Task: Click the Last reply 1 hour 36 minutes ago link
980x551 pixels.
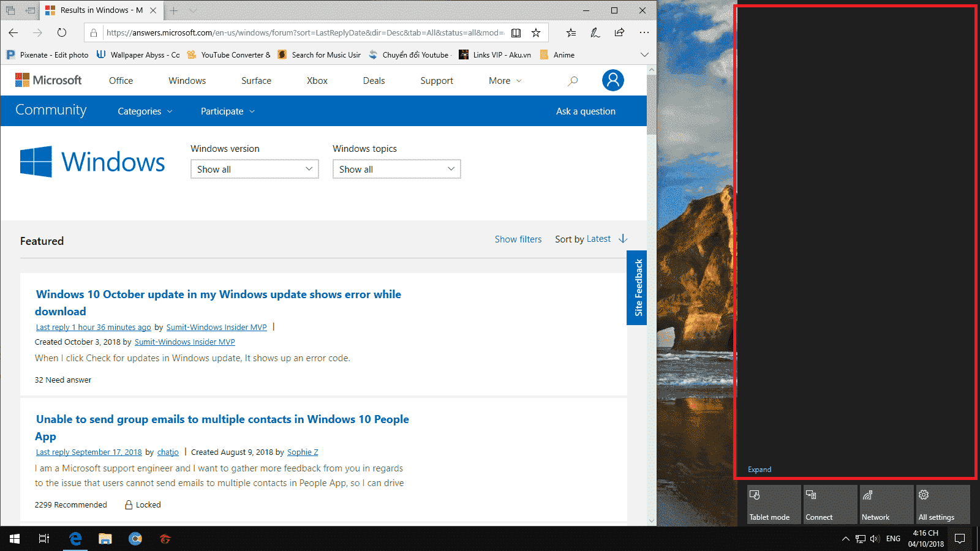Action: (93, 328)
